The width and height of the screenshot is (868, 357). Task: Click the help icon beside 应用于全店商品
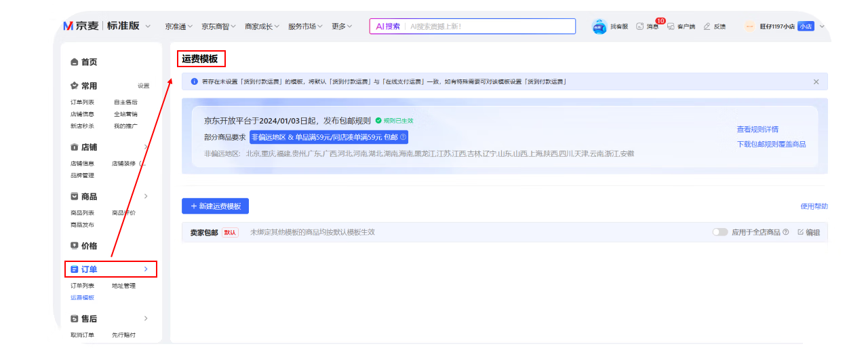coord(786,232)
